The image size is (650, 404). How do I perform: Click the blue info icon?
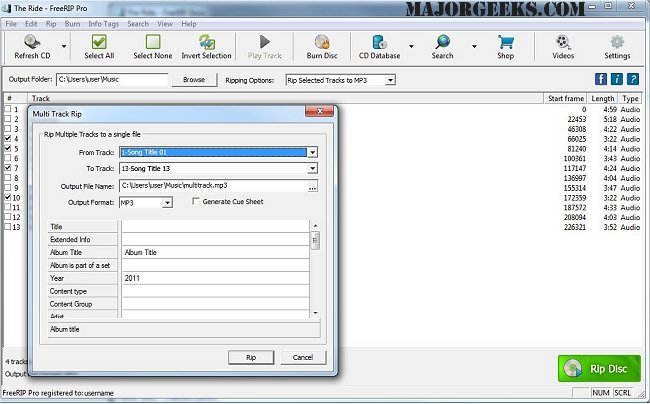(616, 79)
